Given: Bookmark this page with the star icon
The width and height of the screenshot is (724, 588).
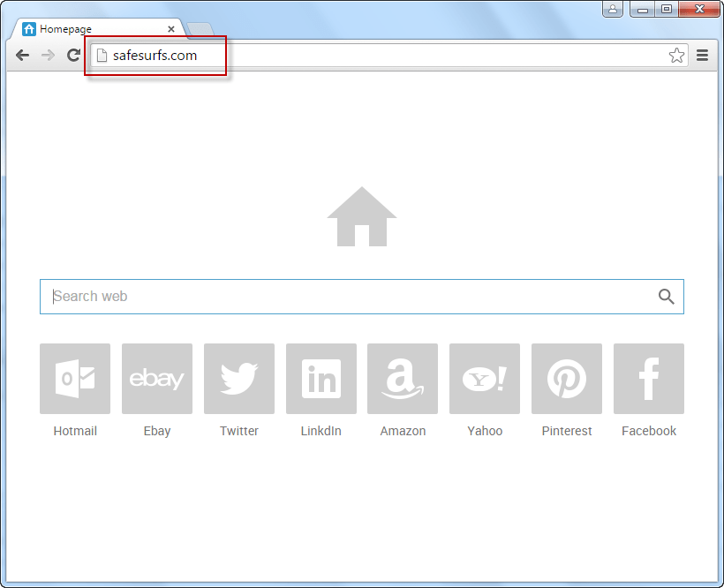Looking at the screenshot, I should [676, 56].
